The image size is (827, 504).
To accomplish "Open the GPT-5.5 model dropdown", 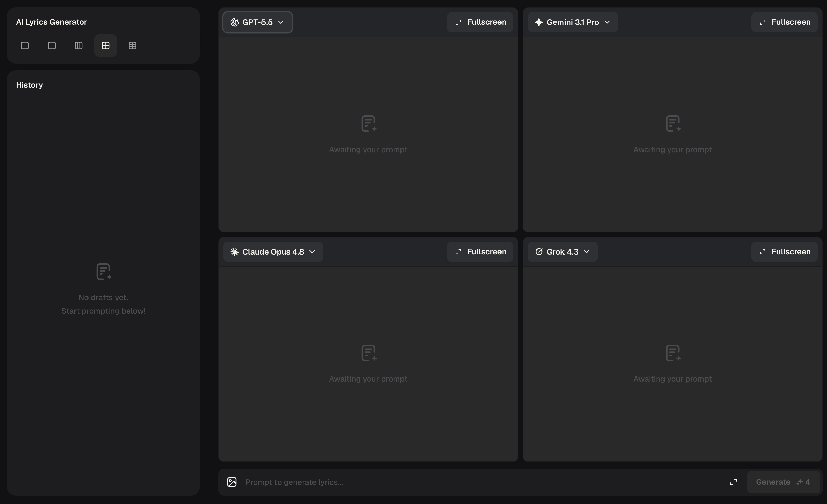I will click(257, 22).
